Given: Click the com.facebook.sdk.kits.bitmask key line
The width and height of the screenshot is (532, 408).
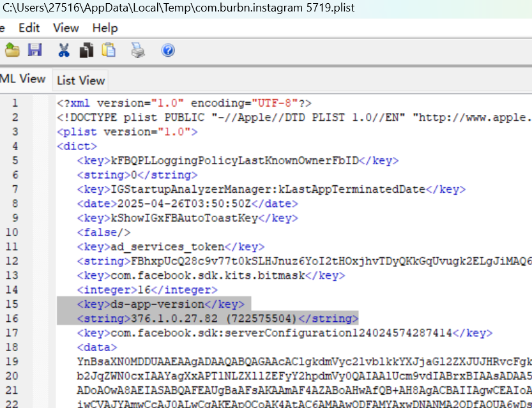Looking at the screenshot, I should (211, 275).
